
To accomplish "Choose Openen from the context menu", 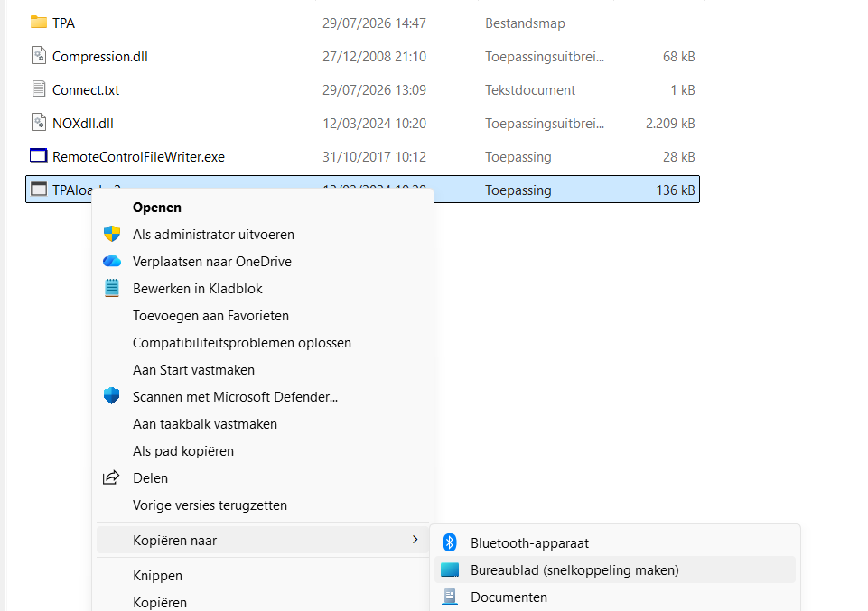I will click(263, 208).
